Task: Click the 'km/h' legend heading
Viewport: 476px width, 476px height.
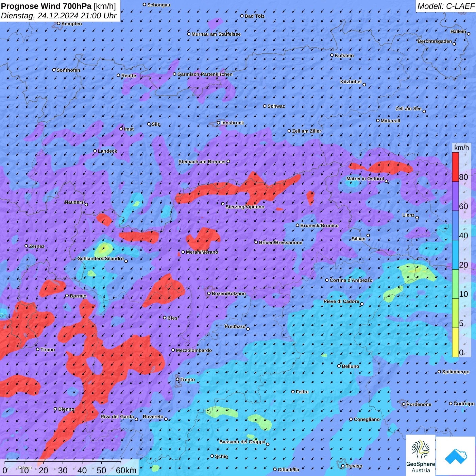Action: (461, 148)
